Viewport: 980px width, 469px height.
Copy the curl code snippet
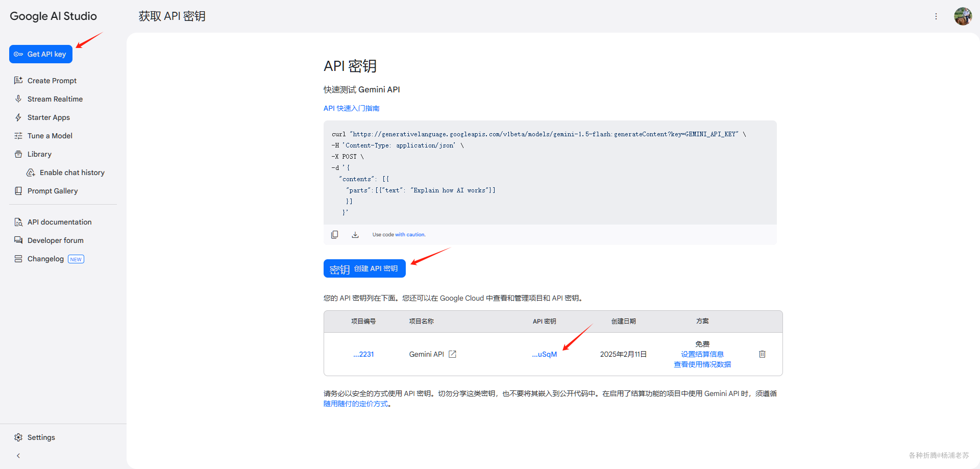tap(335, 235)
